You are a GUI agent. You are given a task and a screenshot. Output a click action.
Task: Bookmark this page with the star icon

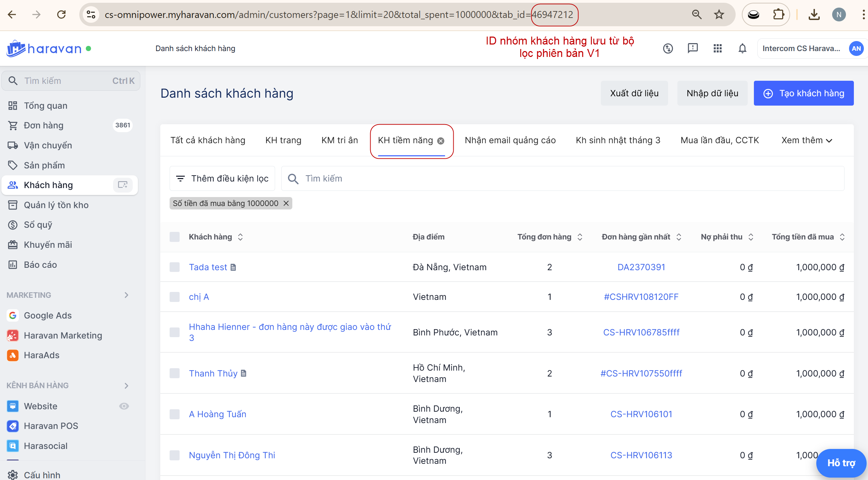click(719, 14)
